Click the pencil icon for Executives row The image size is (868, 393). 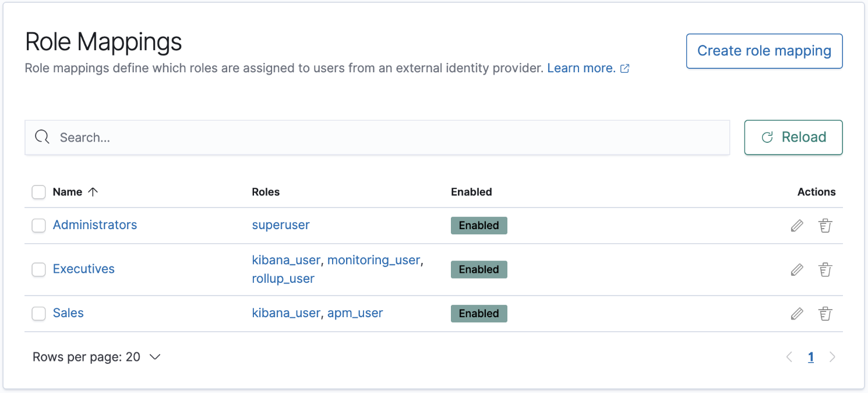797,269
